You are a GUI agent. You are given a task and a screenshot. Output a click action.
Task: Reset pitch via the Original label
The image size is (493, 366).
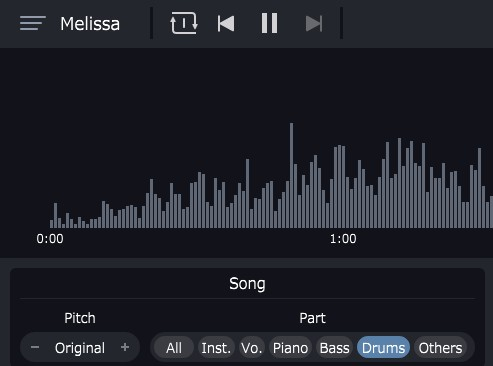coord(80,348)
